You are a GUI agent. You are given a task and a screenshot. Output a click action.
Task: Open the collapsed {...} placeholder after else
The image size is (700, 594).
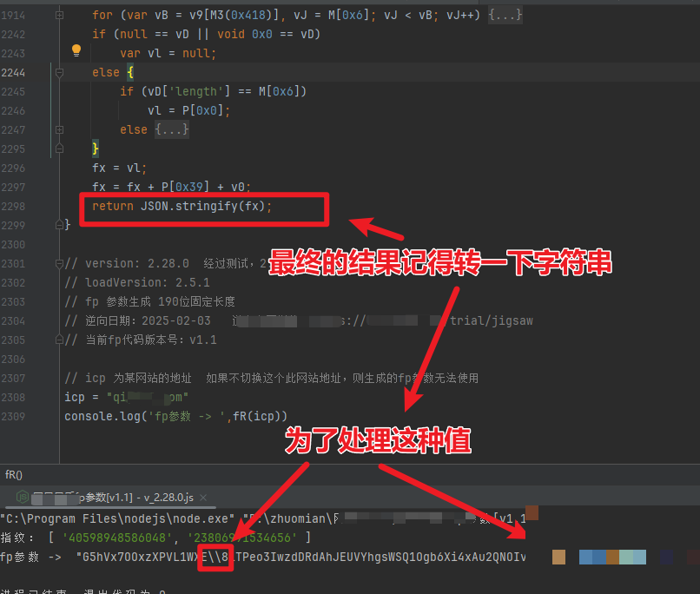tap(172, 129)
